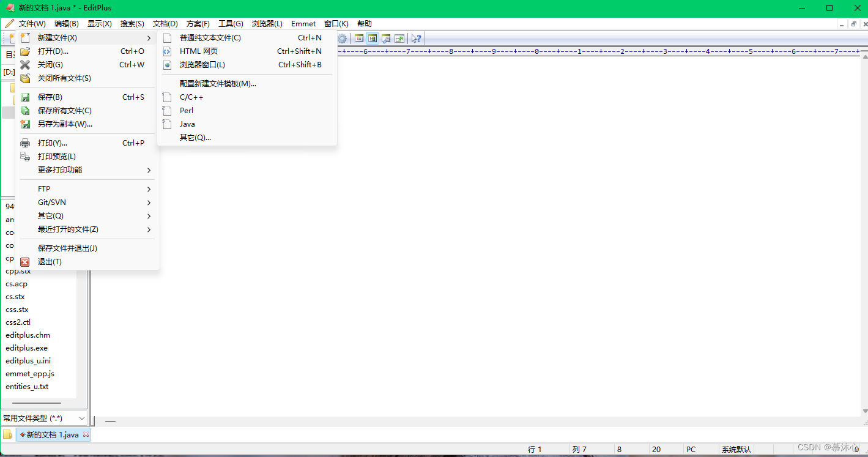Choose 其它(Q)... in the new file submenu
Viewport: 868px width, 457px height.
pyautogui.click(x=247, y=138)
